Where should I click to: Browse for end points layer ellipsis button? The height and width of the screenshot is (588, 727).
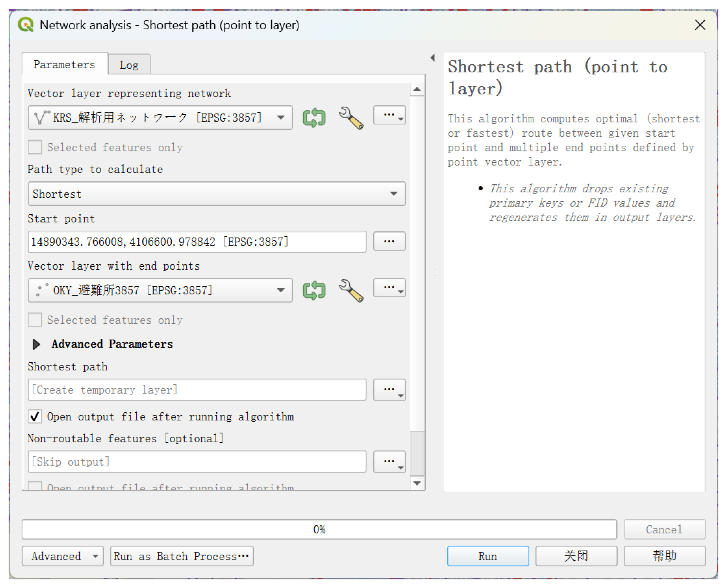pyautogui.click(x=389, y=288)
